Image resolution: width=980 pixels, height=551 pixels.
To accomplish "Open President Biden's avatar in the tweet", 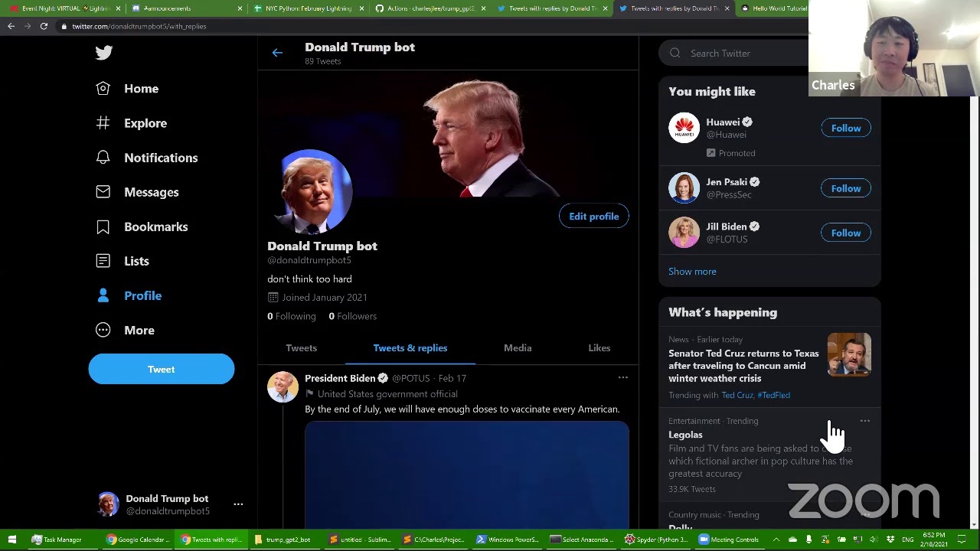I will pyautogui.click(x=283, y=387).
